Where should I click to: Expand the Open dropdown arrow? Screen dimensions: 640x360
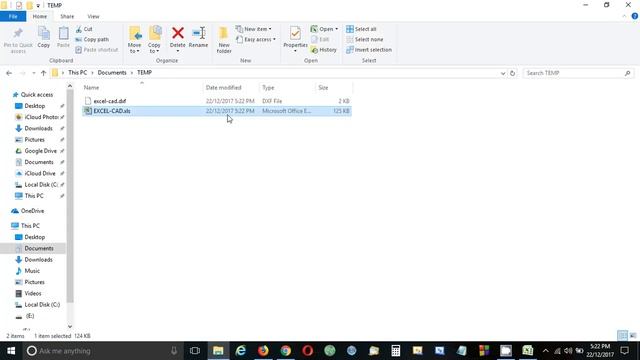click(336, 29)
